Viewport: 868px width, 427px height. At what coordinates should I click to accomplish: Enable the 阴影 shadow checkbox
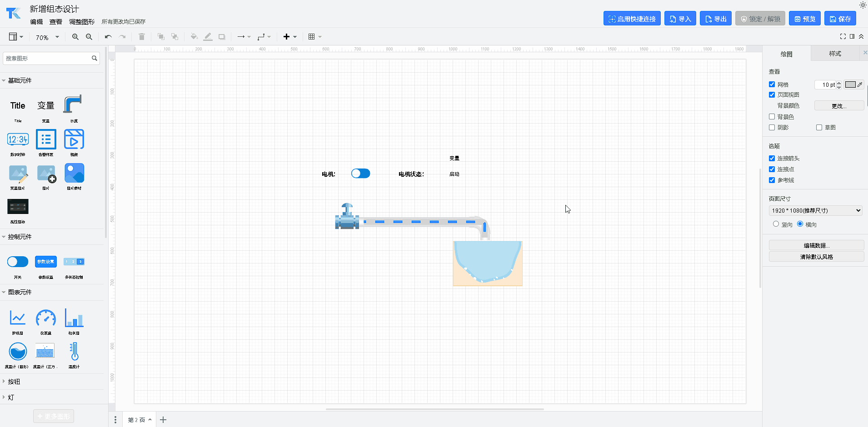coord(772,128)
